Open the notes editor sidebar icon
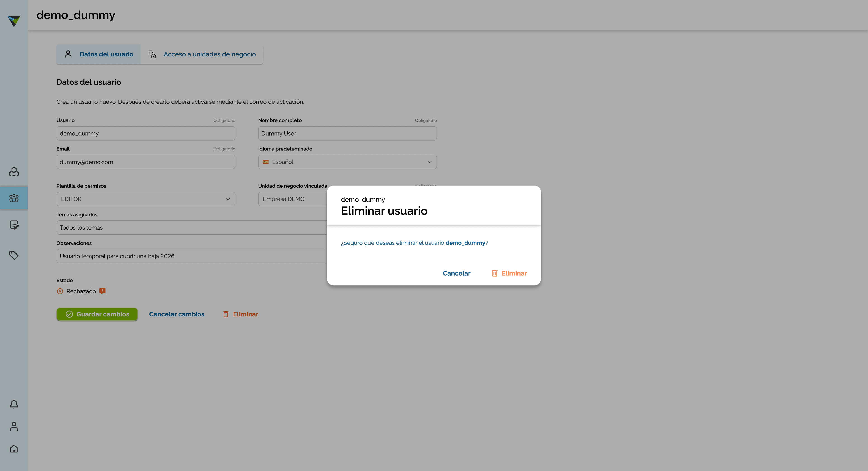This screenshot has height=471, width=868. (x=14, y=225)
